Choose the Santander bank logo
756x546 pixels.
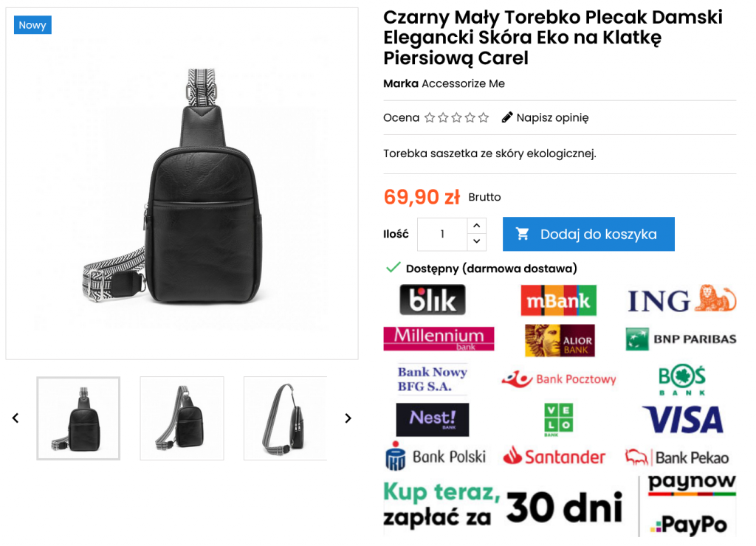tap(554, 456)
